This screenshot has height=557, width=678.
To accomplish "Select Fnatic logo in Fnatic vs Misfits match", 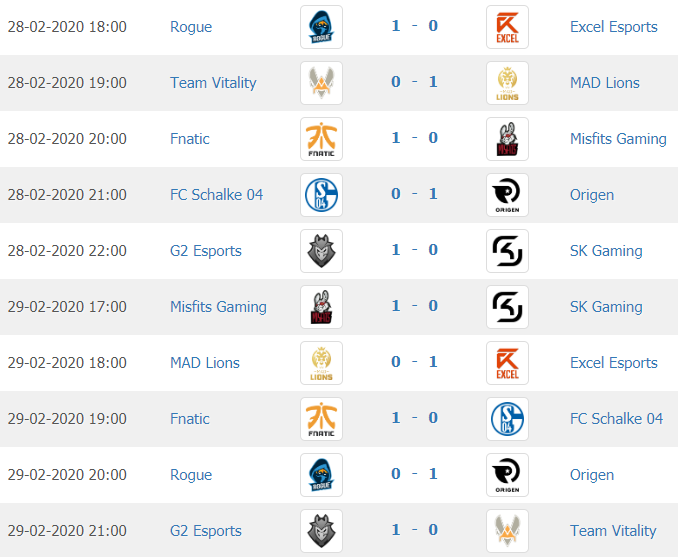I will pos(321,139).
